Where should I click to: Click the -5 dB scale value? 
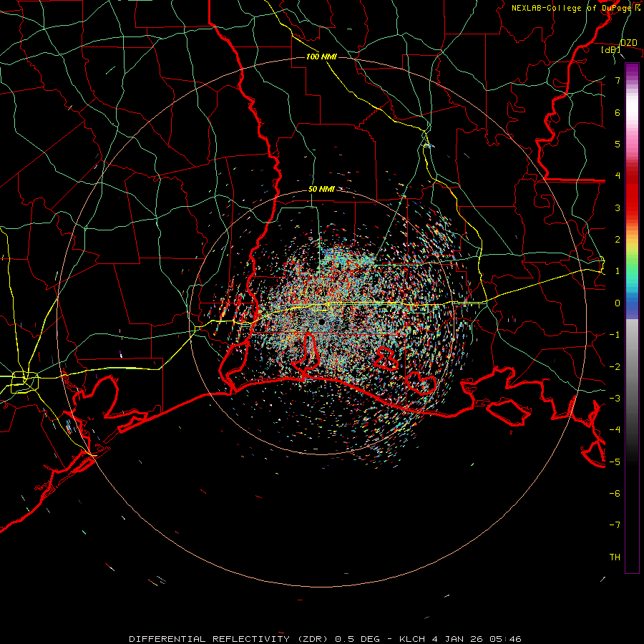coord(615,462)
